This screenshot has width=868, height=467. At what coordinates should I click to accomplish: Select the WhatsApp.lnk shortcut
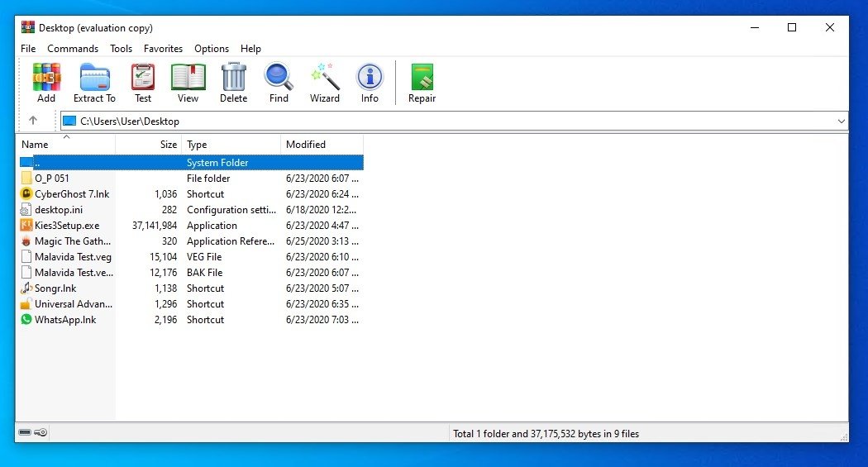[x=64, y=320]
